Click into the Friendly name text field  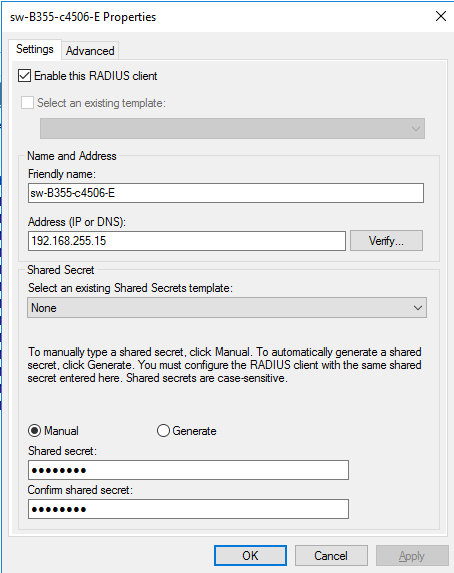226,193
